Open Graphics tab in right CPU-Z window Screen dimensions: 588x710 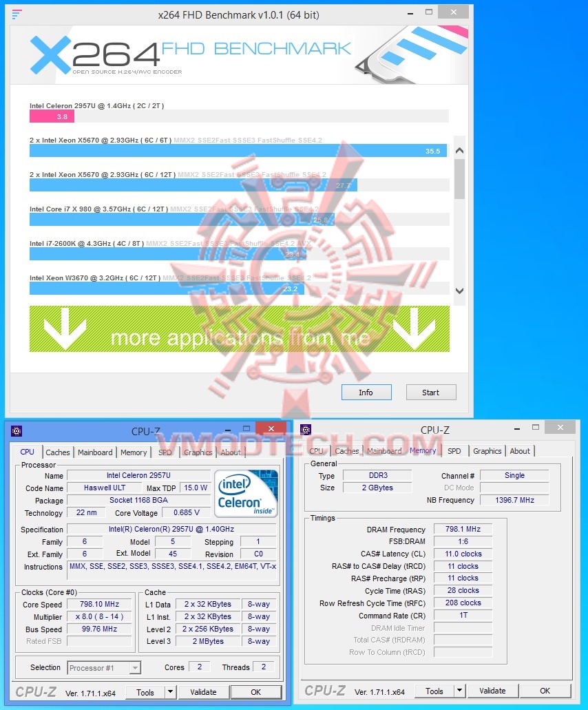coord(487,451)
